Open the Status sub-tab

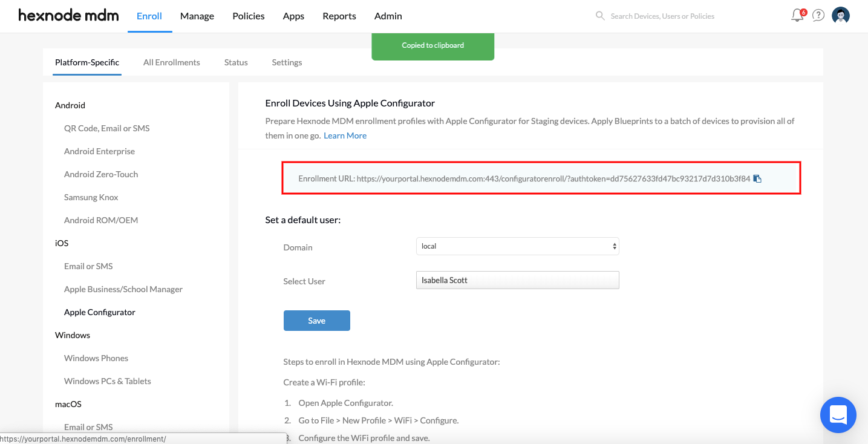[236, 62]
